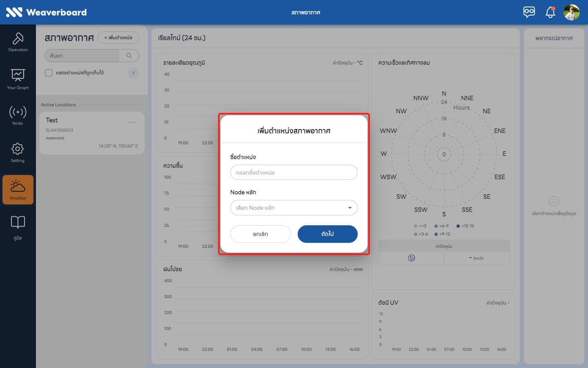Click the notification bell icon
This screenshot has height=368, width=588.
tap(550, 12)
